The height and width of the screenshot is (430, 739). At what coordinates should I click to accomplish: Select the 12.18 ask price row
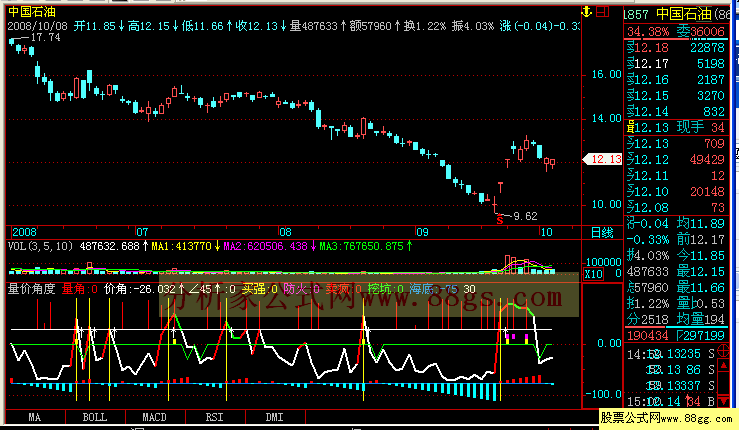[x=676, y=48]
